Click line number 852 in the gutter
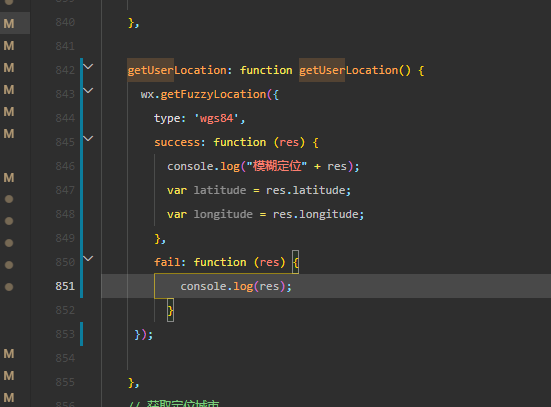 65,310
